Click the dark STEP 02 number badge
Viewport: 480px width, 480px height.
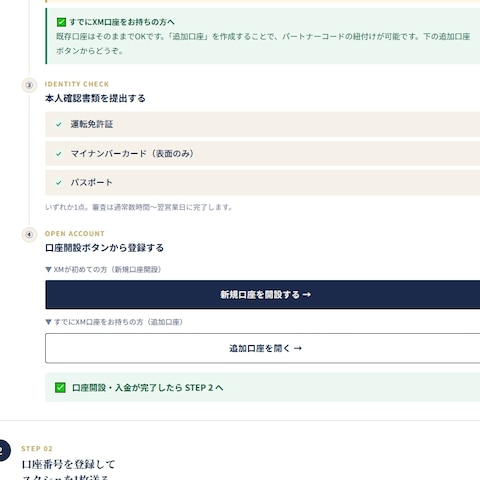pos(3,451)
